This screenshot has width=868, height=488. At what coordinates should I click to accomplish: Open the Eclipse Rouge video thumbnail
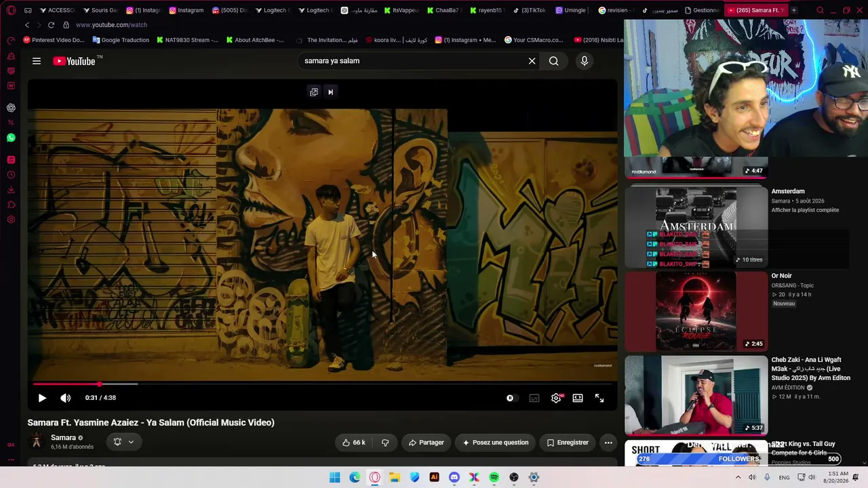point(696,311)
